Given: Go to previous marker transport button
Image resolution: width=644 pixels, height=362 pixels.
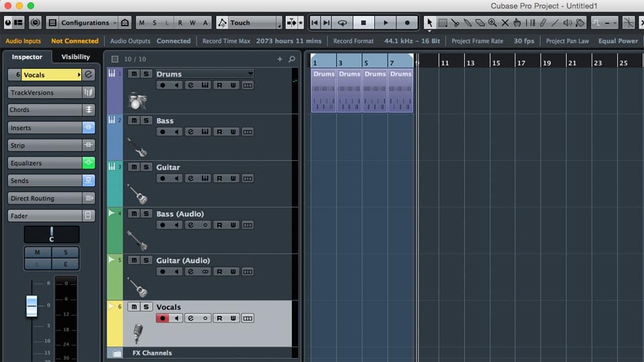Looking at the screenshot, I should coord(315,23).
